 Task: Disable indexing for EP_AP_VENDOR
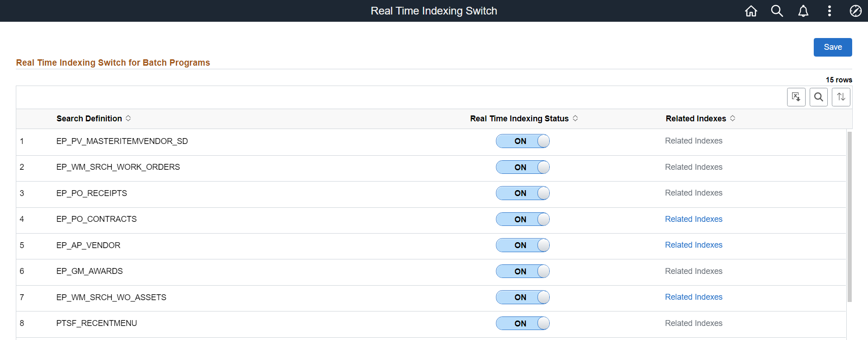click(523, 245)
